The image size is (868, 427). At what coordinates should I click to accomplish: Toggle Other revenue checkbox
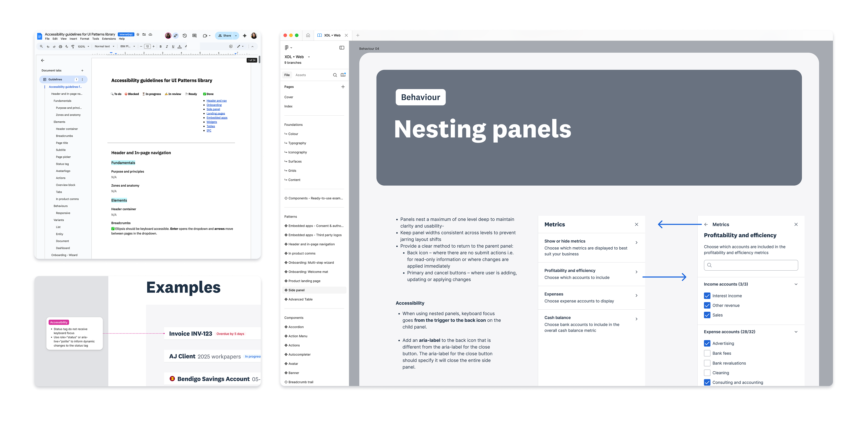click(707, 305)
